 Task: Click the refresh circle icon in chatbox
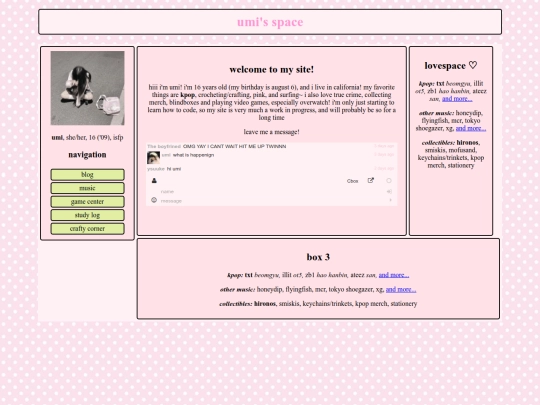(x=389, y=180)
